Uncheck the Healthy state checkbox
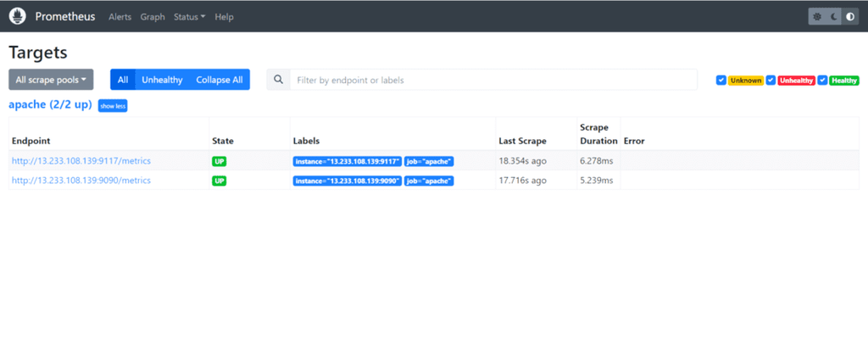This screenshot has height=340, width=868. tap(822, 81)
